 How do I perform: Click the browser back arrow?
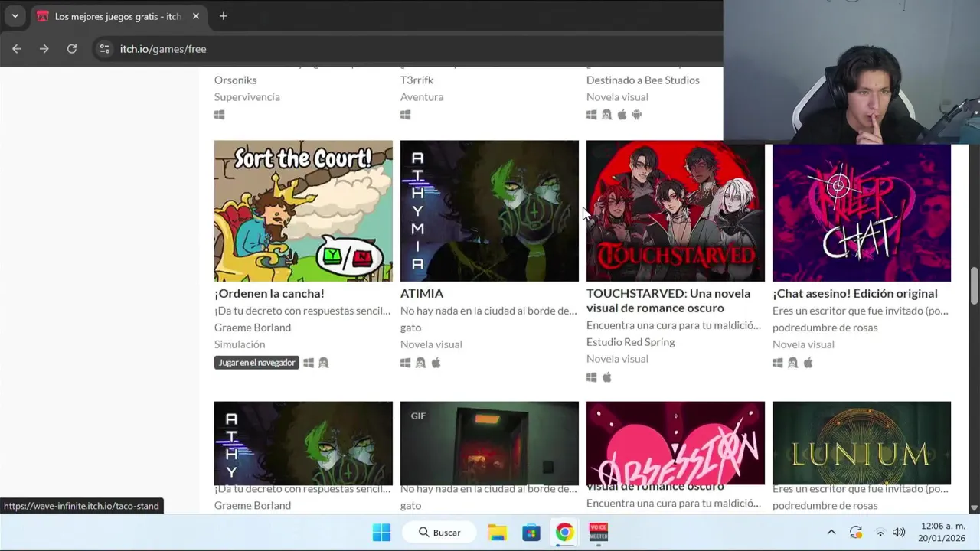coord(17,48)
